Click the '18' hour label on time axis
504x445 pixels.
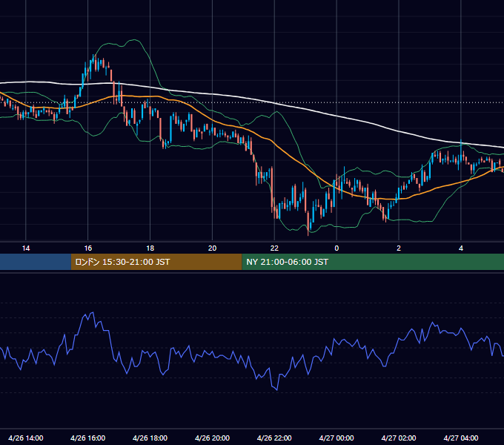click(150, 248)
